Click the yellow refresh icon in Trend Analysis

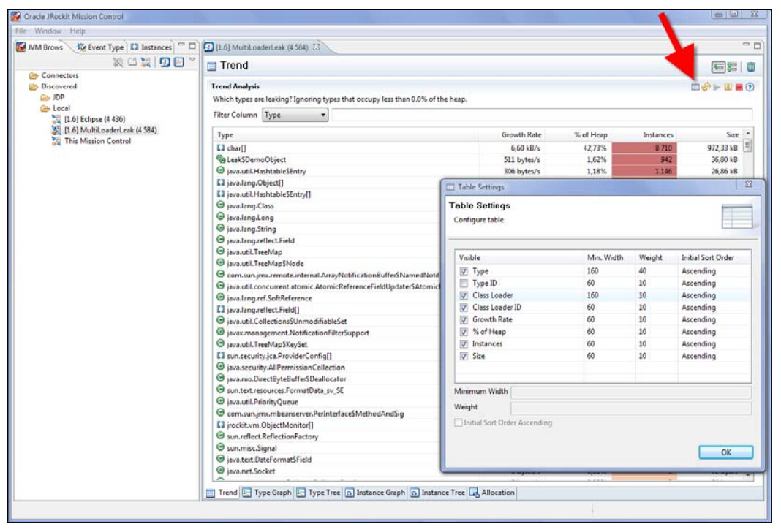tap(706, 87)
